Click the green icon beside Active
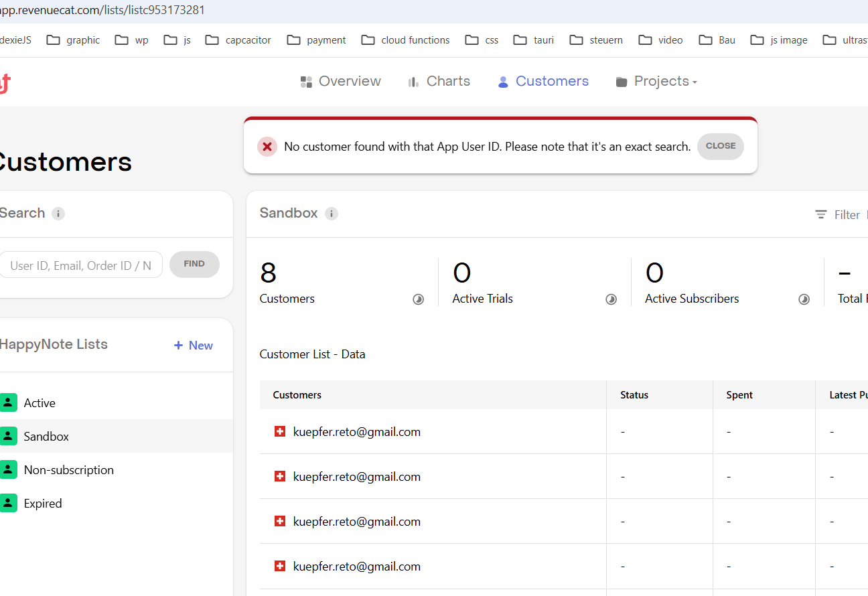Screen dimensions: 868x596 point(8,402)
